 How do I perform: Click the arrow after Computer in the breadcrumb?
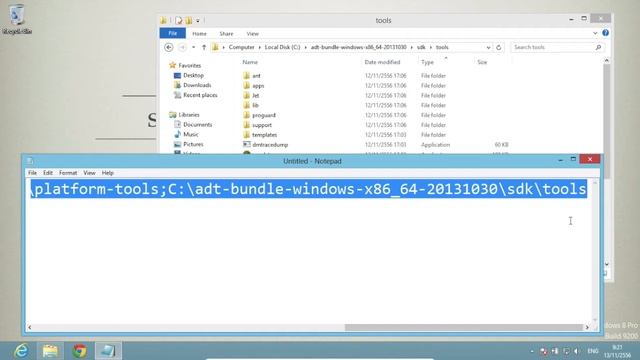(259, 47)
